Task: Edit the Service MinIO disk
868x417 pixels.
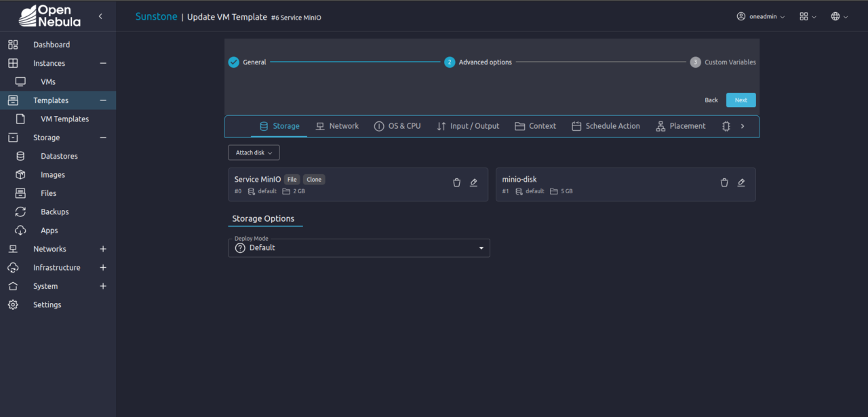Action: pyautogui.click(x=473, y=182)
